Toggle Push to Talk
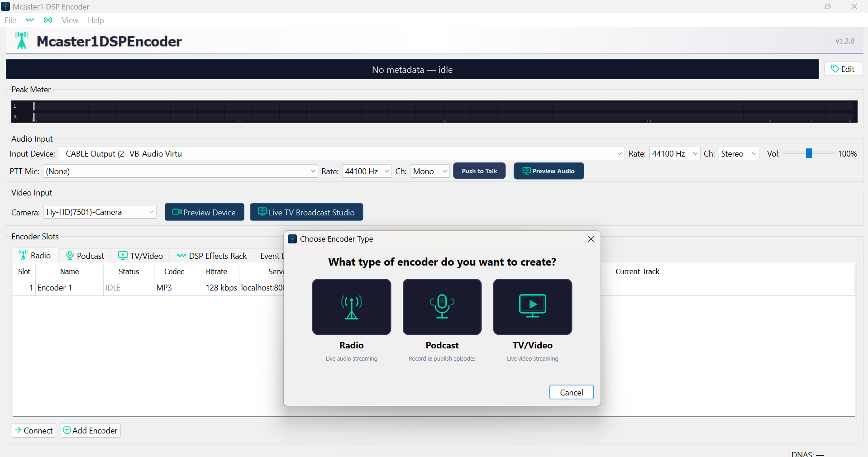 click(x=479, y=171)
